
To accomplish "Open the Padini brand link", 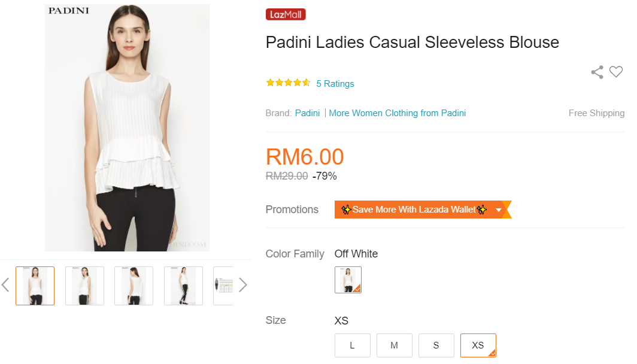I will point(307,113).
